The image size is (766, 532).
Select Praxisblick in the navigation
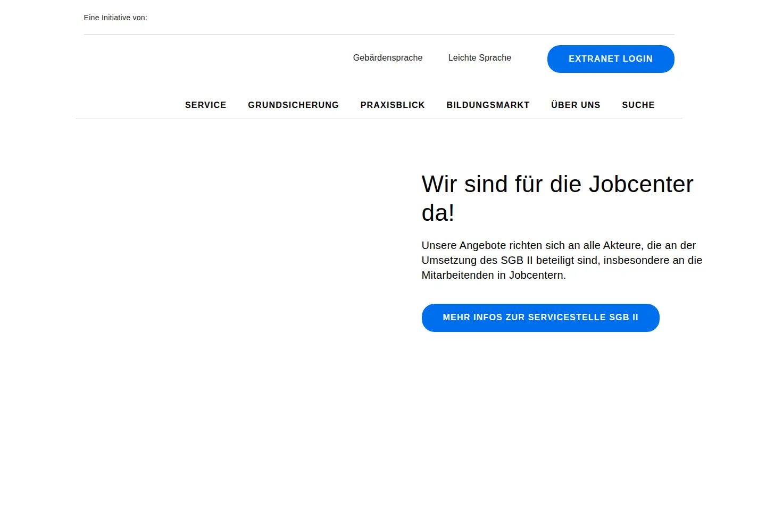coord(393,105)
